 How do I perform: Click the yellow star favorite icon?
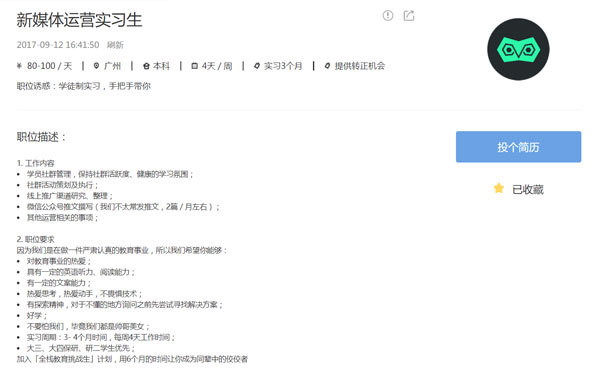[499, 188]
